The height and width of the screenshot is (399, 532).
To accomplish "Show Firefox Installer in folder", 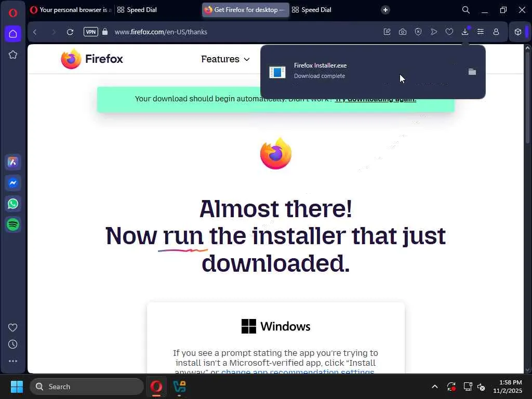I will [x=472, y=72].
